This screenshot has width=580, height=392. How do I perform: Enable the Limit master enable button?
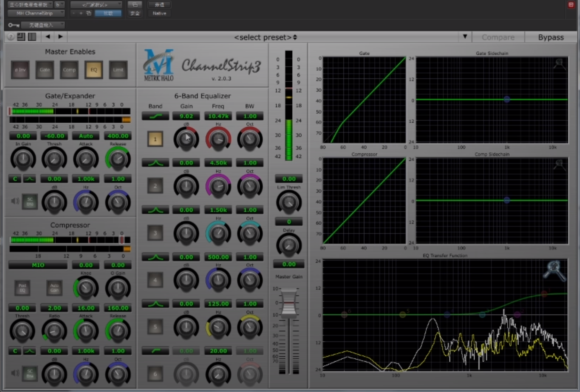coord(118,70)
